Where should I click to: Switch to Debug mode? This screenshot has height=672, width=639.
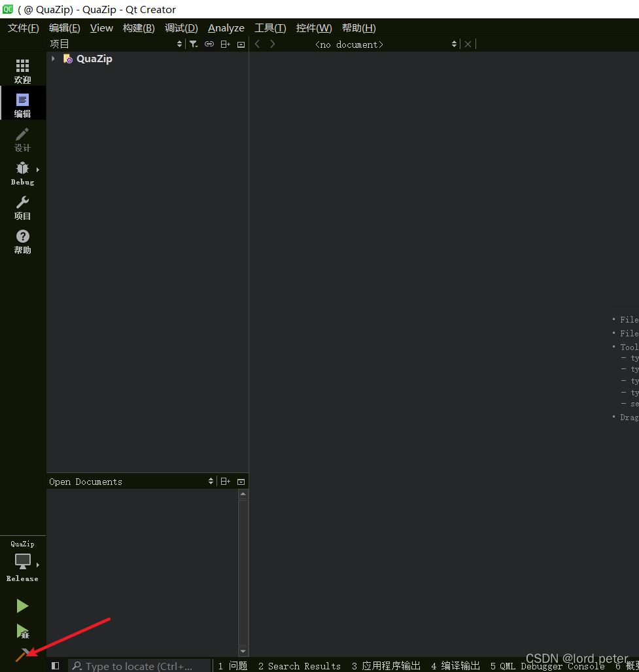pos(22,173)
